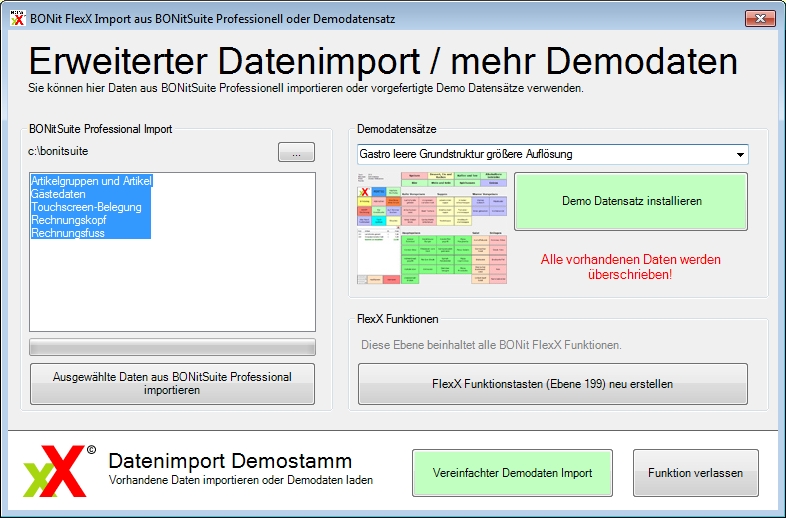The width and height of the screenshot is (786, 518).
Task: Click the 'Datenimport Demostamm' heading
Action: 230,460
